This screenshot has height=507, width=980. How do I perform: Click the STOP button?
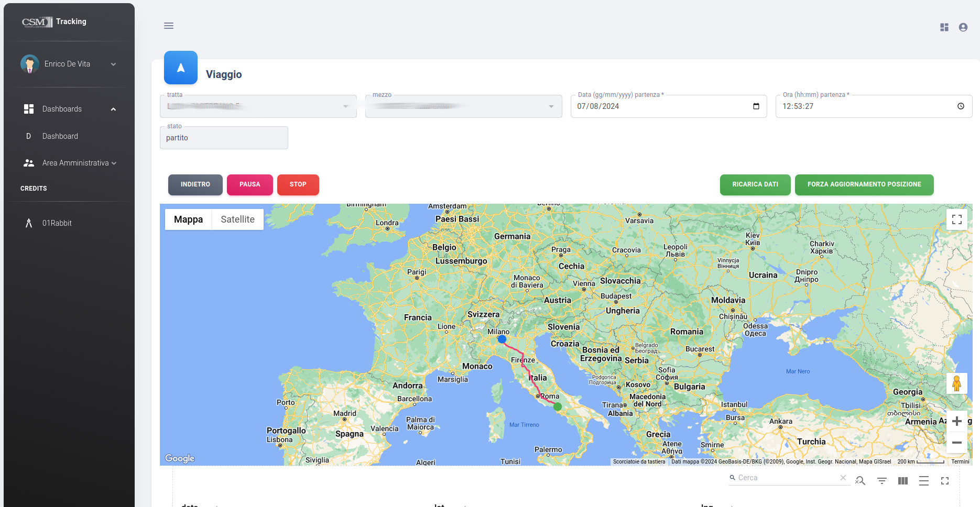298,184
